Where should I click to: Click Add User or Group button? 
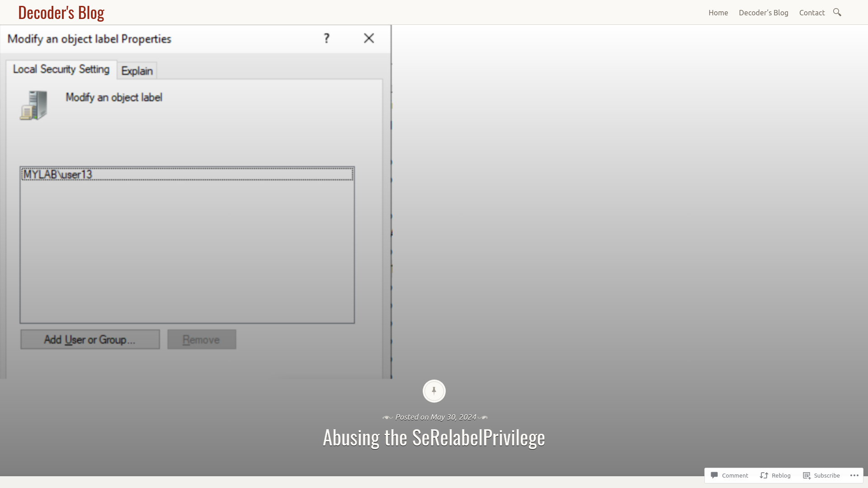pos(90,339)
